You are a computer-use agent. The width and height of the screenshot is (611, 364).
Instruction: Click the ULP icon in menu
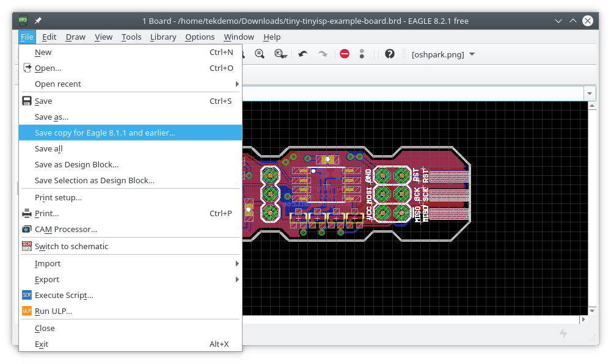27,311
